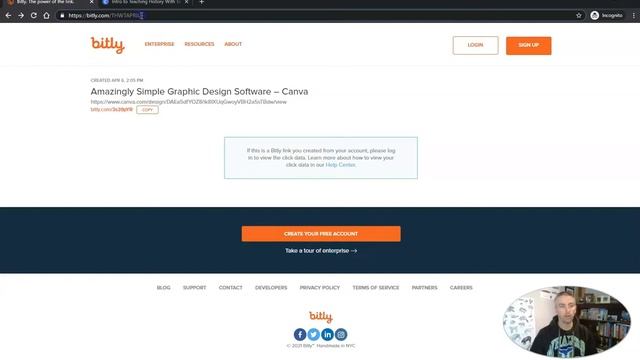This screenshot has height=360, width=640.
Task: Open the About menu item
Action: coord(233,44)
